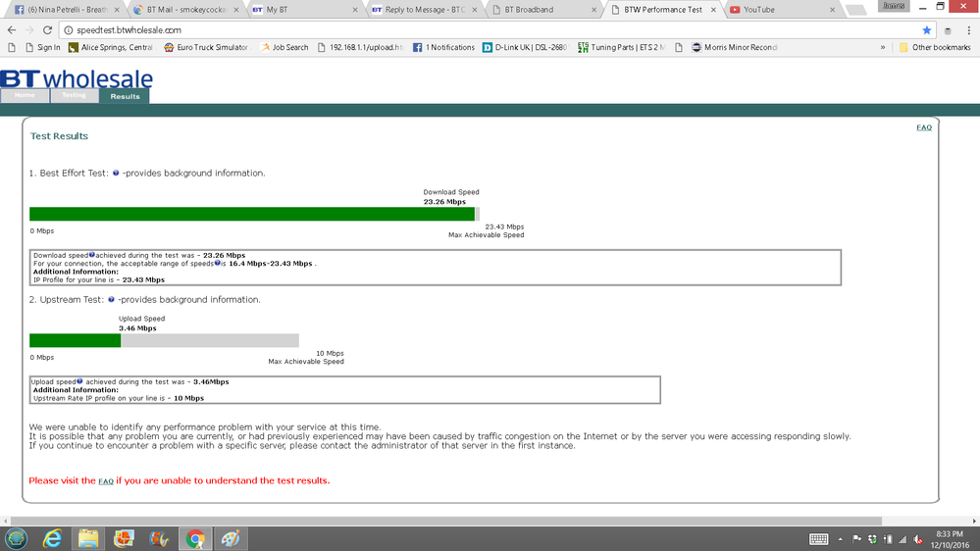Select the '23.26 Mbps' download speed value
The height and width of the screenshot is (551, 980).
point(444,202)
